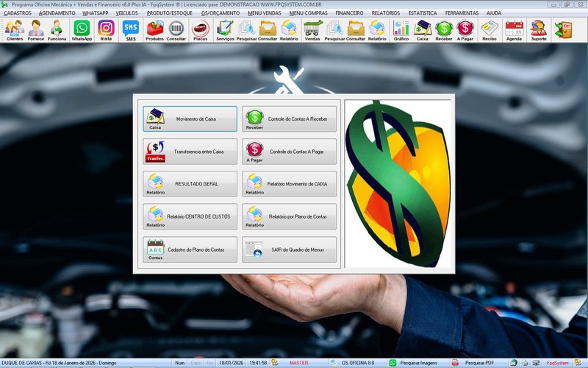Click Controle do Contas A Pagar button

coord(289,152)
